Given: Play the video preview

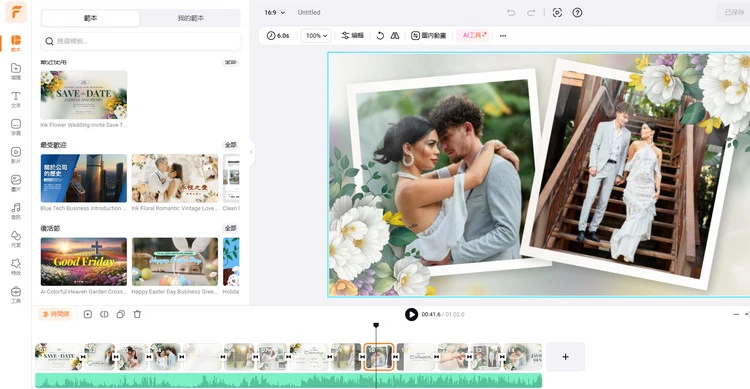Looking at the screenshot, I should click(411, 314).
